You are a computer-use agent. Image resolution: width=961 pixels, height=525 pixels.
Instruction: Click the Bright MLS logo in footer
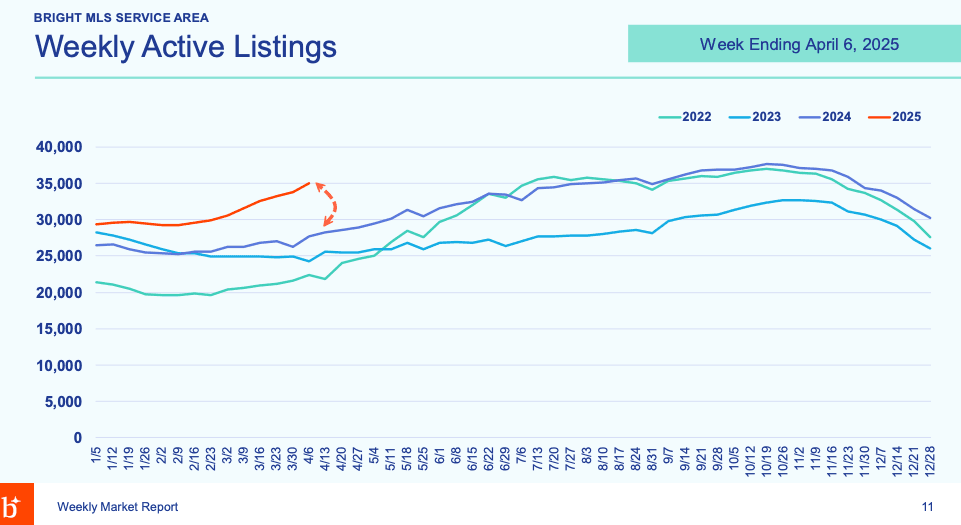click(x=16, y=505)
